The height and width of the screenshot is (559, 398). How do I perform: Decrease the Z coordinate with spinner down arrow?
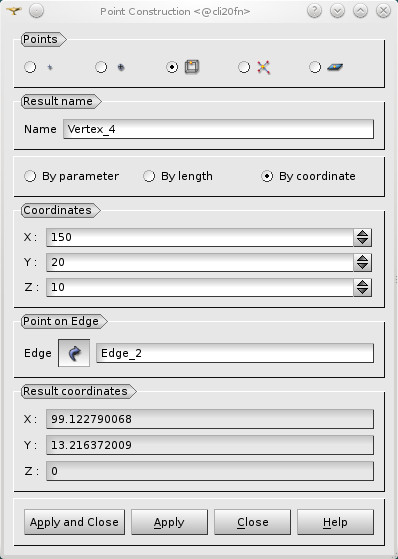click(363, 292)
